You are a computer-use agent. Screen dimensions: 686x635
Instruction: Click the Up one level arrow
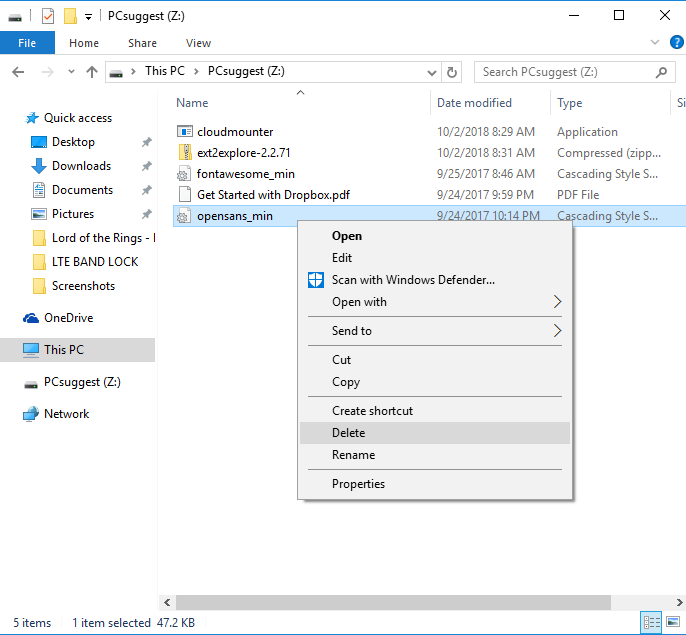[92, 72]
